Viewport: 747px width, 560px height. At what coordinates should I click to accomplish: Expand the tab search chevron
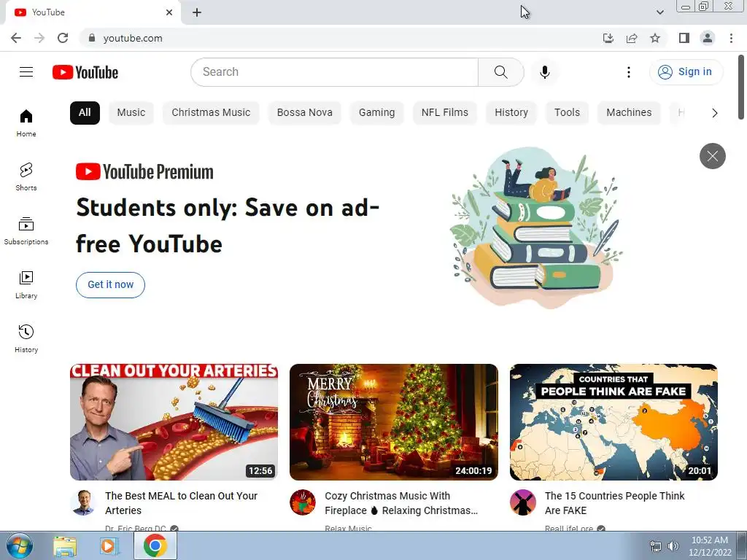pos(659,12)
